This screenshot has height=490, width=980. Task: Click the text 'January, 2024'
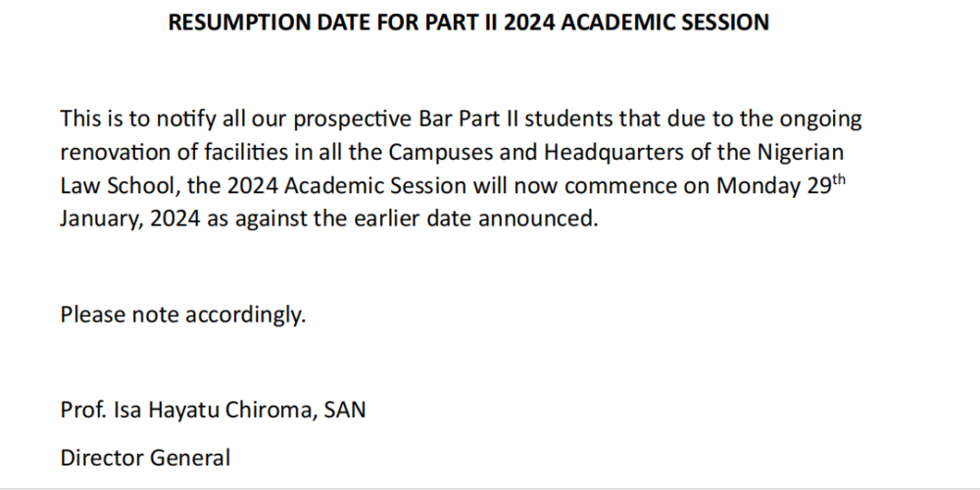point(130,220)
